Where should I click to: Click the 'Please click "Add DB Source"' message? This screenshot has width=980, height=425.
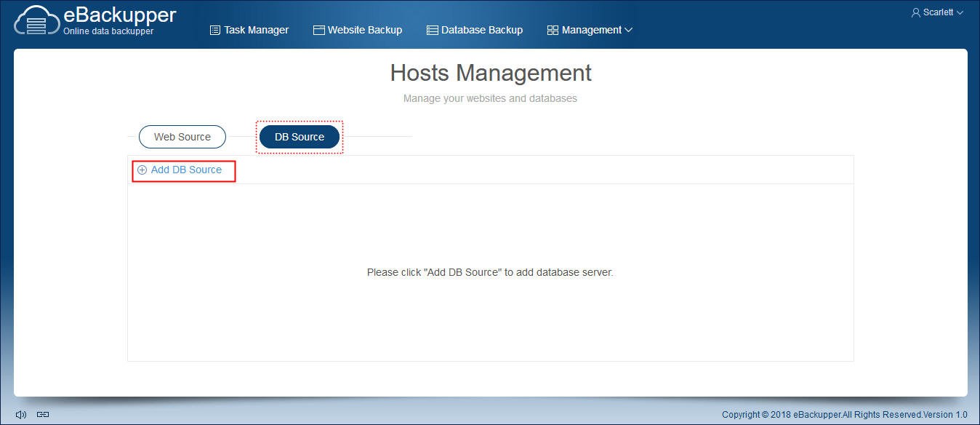click(x=490, y=273)
